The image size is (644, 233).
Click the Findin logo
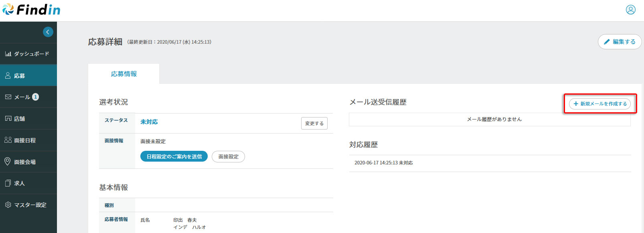(x=31, y=10)
